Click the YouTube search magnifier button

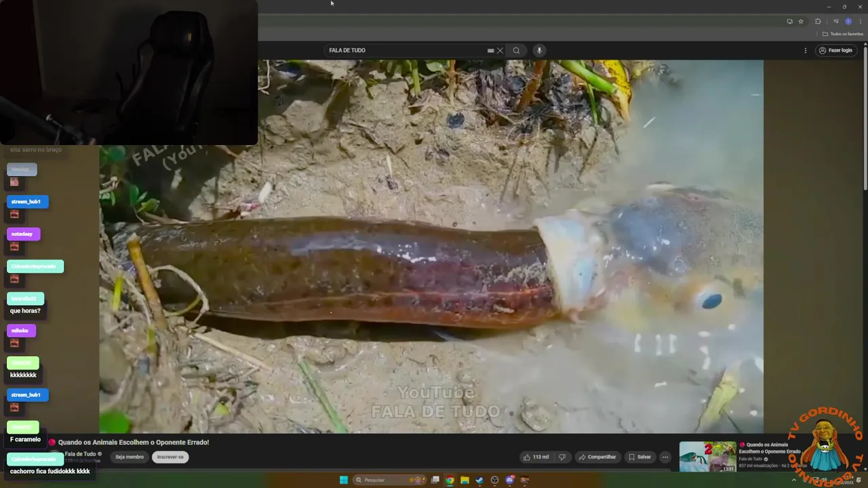(516, 50)
